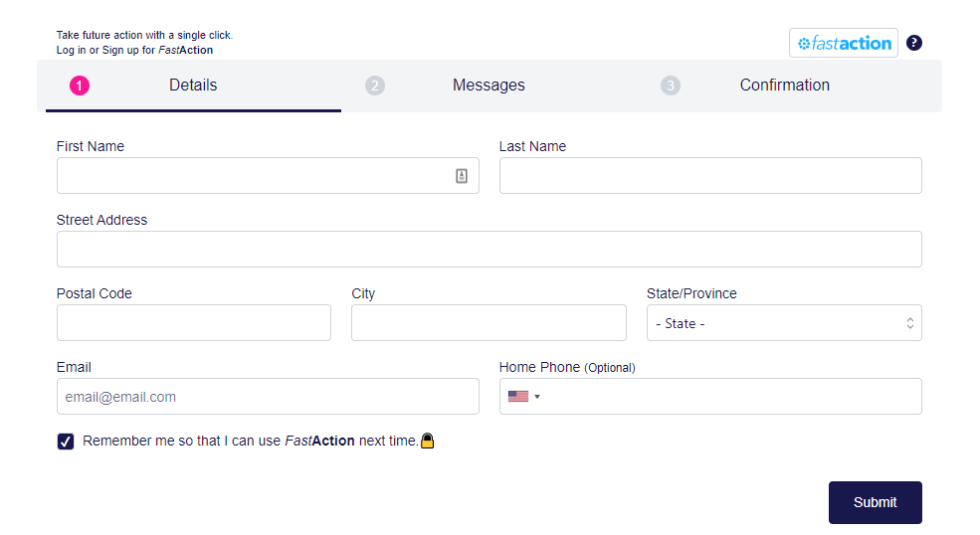Screen dimensions: 980x535
Task: Select the Email input box
Action: coord(268,397)
